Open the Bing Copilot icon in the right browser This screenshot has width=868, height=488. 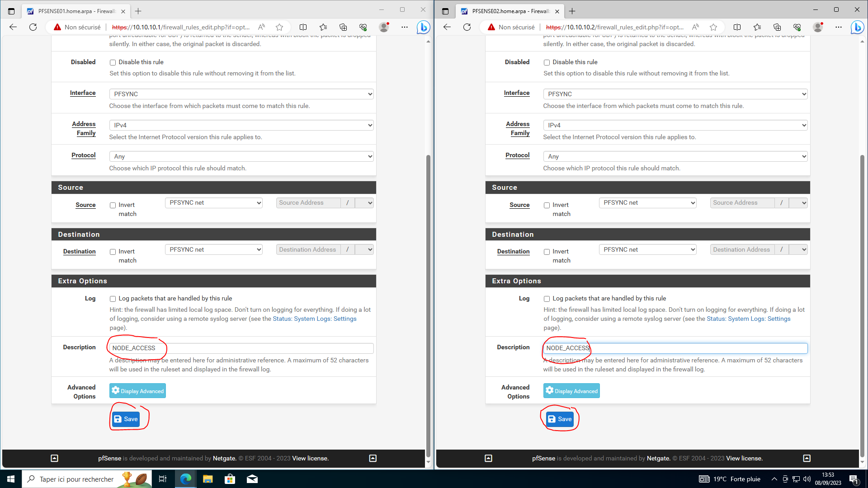point(857,27)
